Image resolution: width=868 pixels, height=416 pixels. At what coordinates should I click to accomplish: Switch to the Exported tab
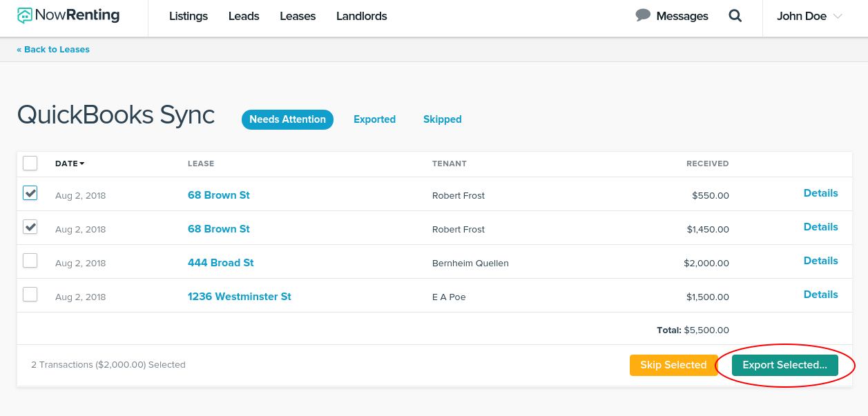[374, 119]
